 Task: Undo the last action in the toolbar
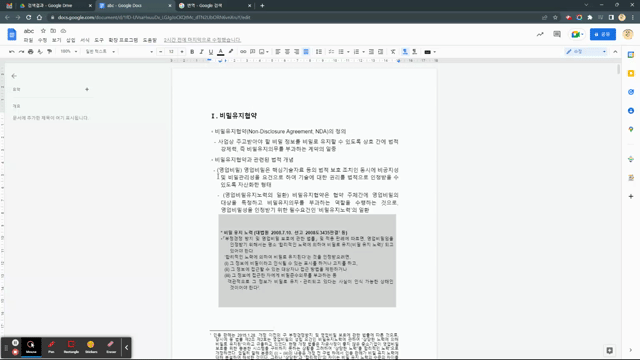tap(11, 52)
